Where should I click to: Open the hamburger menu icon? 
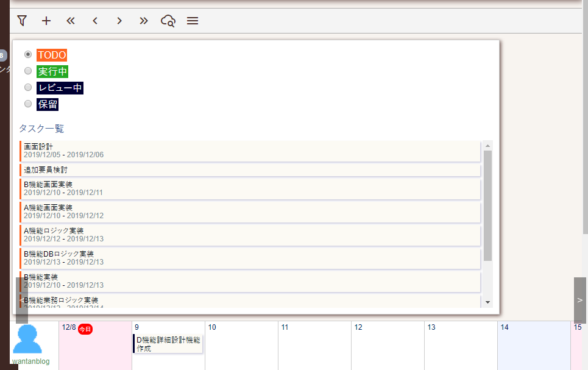click(x=193, y=21)
